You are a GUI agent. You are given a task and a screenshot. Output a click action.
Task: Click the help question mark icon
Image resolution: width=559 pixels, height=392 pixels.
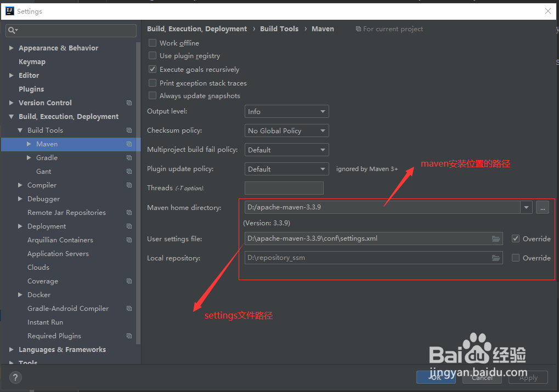pyautogui.click(x=15, y=377)
